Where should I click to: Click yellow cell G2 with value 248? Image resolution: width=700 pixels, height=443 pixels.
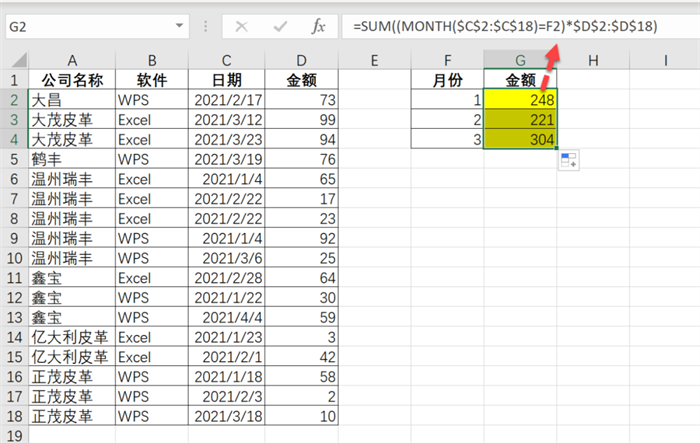click(x=520, y=100)
